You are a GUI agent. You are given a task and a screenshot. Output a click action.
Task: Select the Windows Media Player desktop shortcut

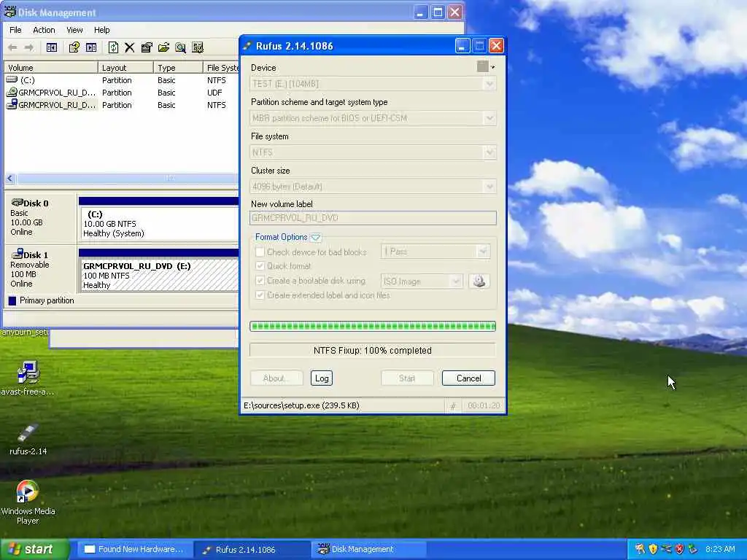pos(28,502)
